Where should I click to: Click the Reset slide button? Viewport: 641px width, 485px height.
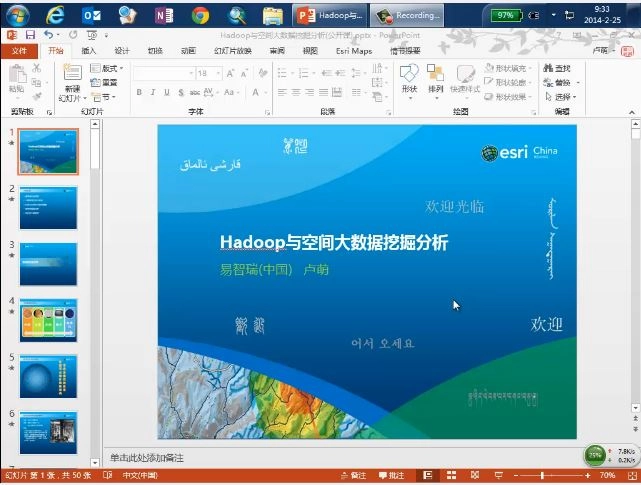(104, 83)
